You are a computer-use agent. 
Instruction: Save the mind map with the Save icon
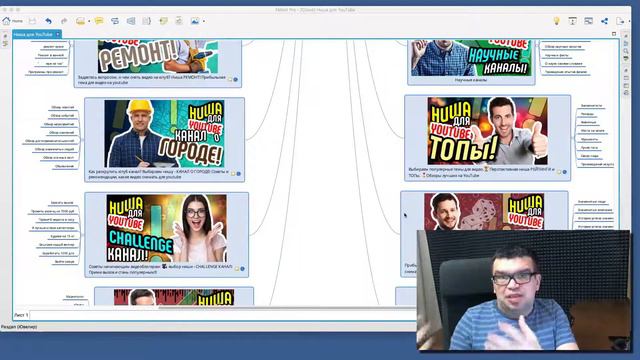pyautogui.click(x=32, y=21)
